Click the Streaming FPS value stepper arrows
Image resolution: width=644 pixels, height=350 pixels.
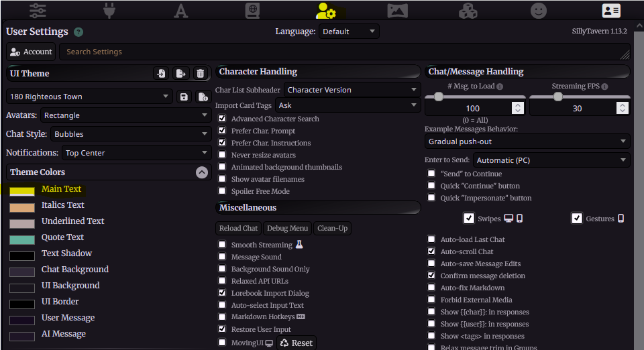tap(623, 109)
